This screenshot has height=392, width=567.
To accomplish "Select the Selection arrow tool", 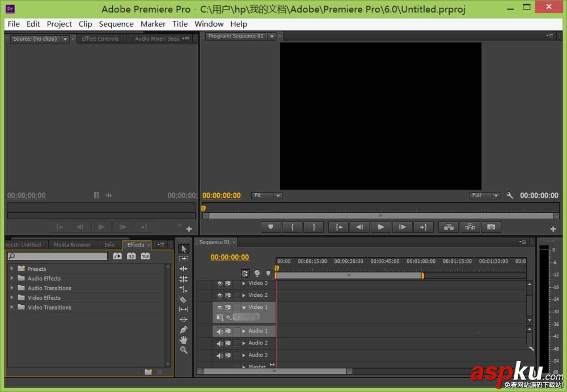I will (184, 249).
